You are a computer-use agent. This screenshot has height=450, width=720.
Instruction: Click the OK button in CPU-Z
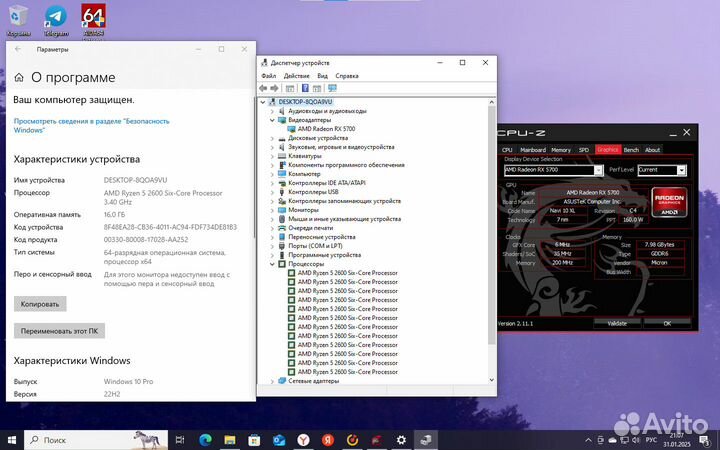pyautogui.click(x=667, y=324)
